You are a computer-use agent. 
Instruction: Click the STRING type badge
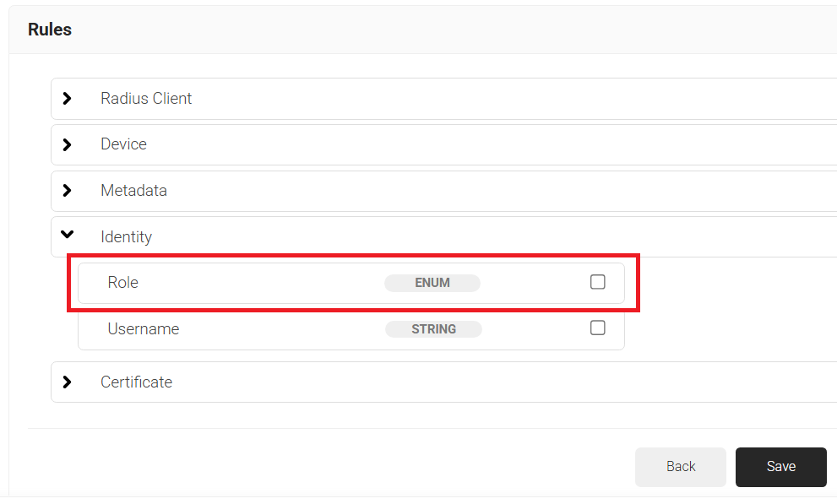433,329
